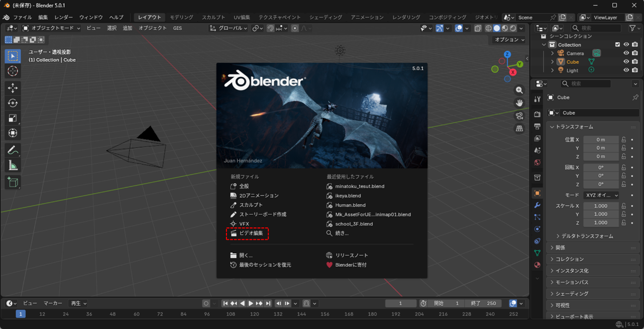Click the viewport zoom magnifier icon

(x=519, y=90)
